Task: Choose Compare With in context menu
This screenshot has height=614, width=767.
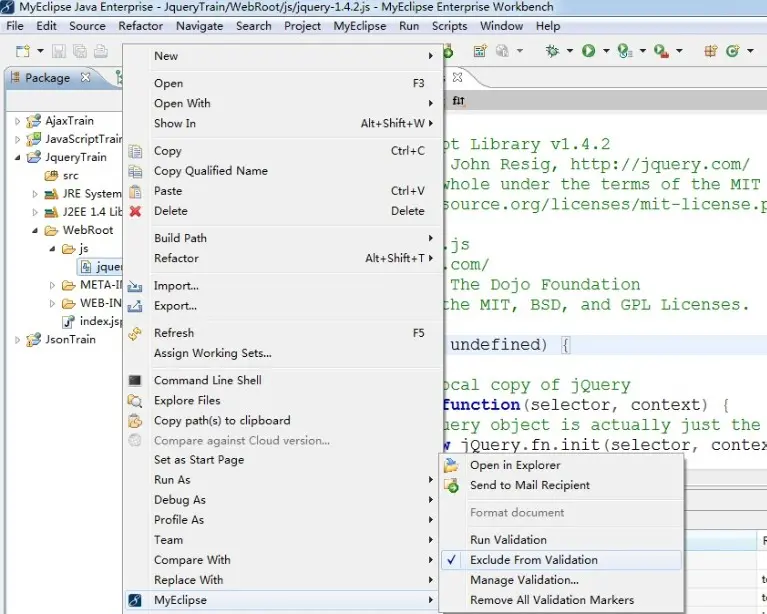Action: (283, 560)
